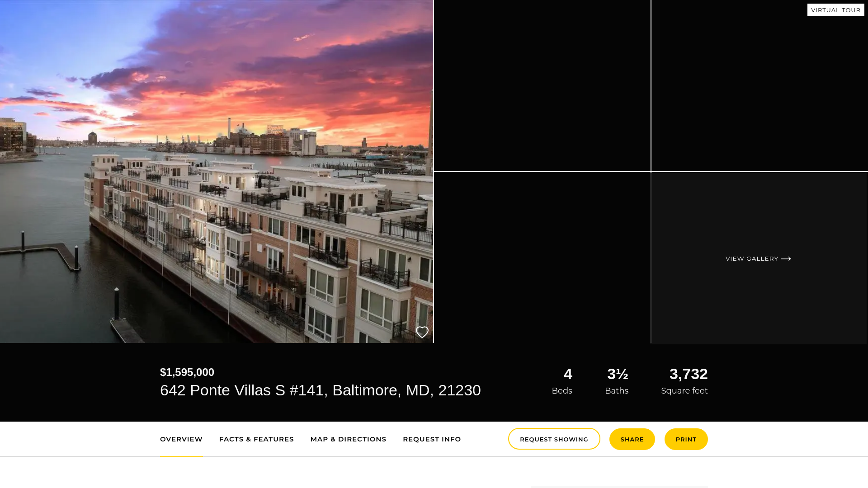Screen dimensions: 868x488
Task: Favorite the listing with the heart icon
Action: click(422, 332)
